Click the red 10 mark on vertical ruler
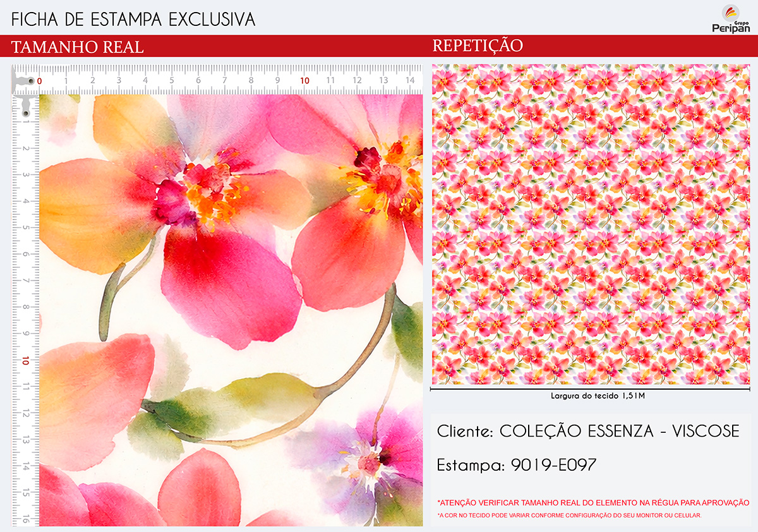Screen dimensions: 758x532 click(25, 361)
